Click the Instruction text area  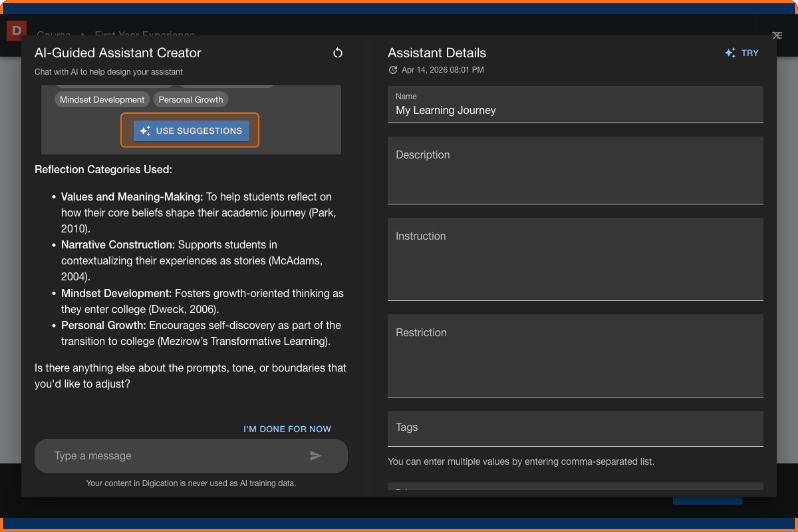[x=575, y=259]
